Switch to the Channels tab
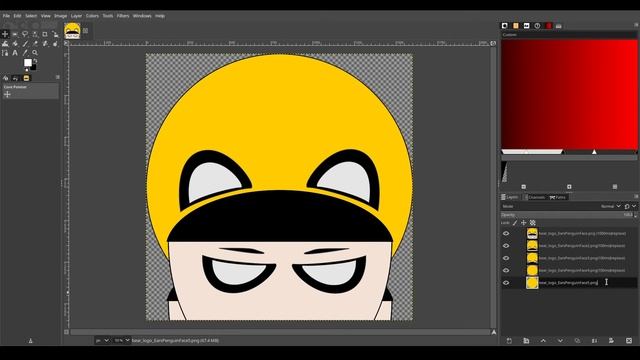Screen dimensions: 640x360 tap(535, 197)
